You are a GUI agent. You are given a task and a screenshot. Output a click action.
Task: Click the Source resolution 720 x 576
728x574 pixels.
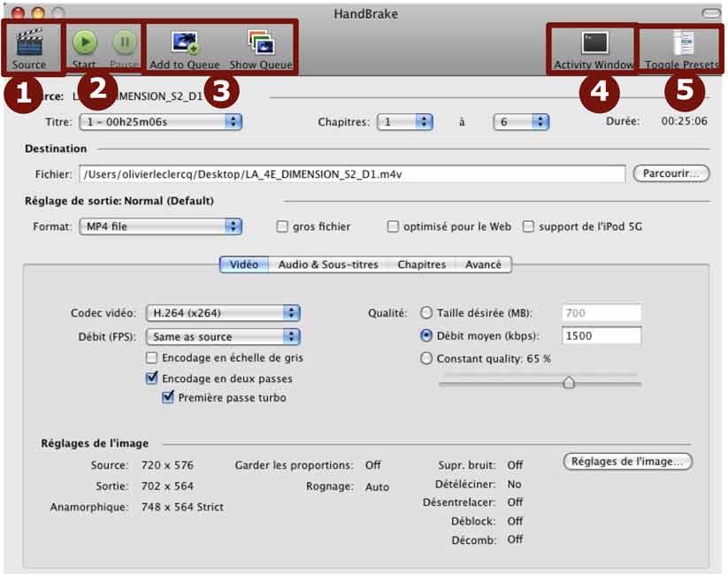(x=167, y=465)
